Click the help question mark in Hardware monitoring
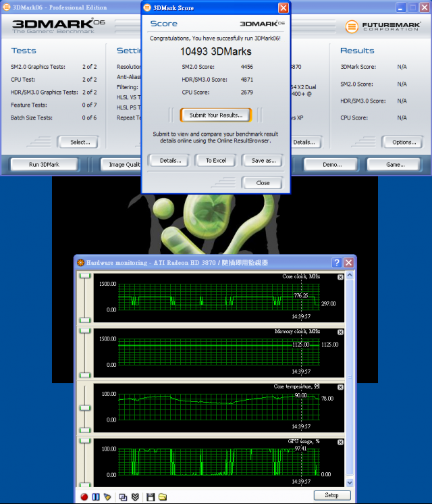The image size is (432, 504). [x=336, y=263]
